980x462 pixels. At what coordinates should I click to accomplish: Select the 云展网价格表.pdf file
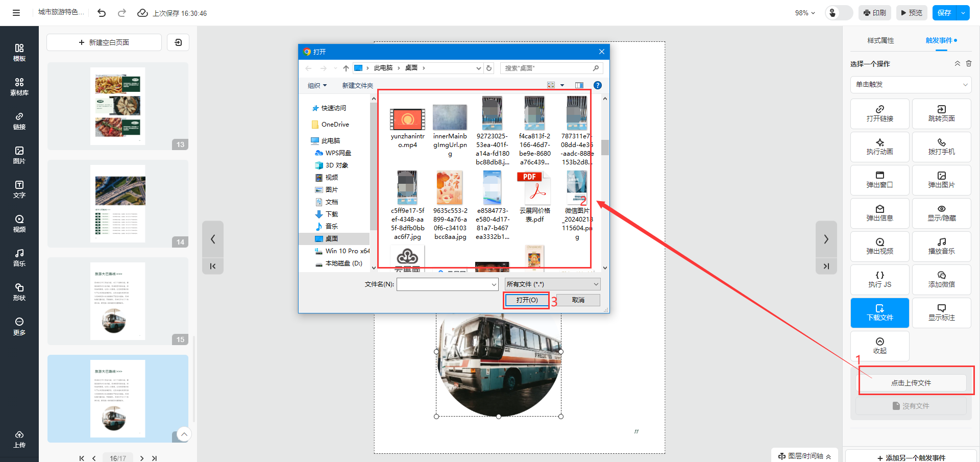pyautogui.click(x=534, y=199)
